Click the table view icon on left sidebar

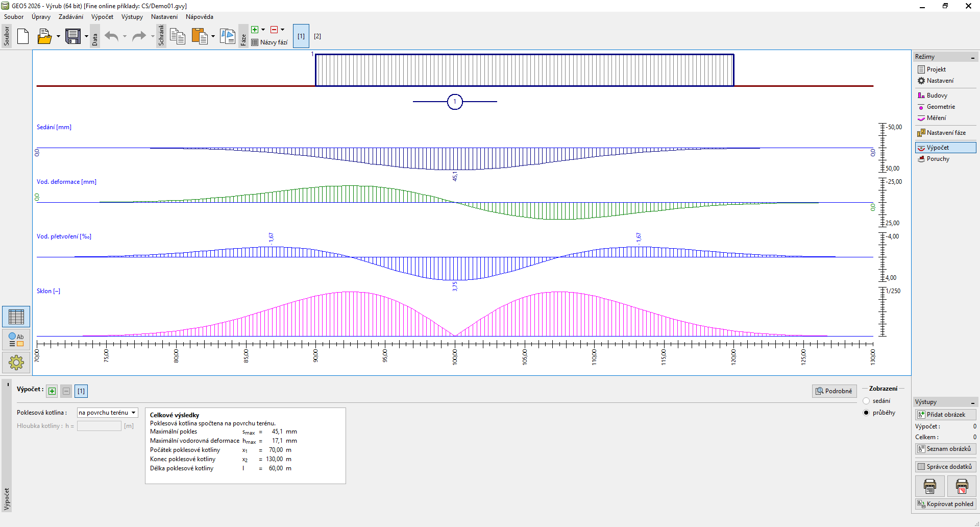pos(16,317)
